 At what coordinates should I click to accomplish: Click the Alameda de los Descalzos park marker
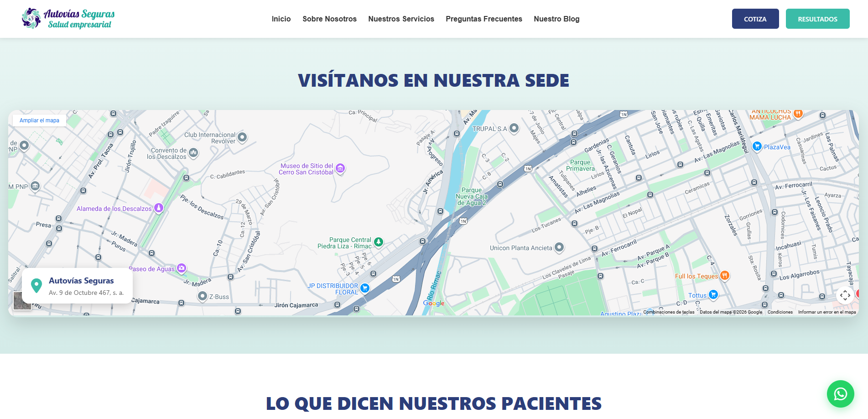point(158,207)
